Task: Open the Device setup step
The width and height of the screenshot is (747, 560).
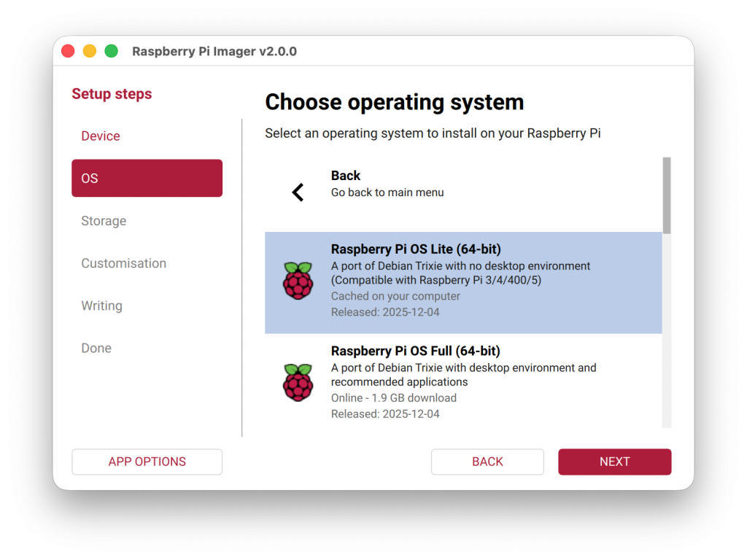Action: point(101,136)
